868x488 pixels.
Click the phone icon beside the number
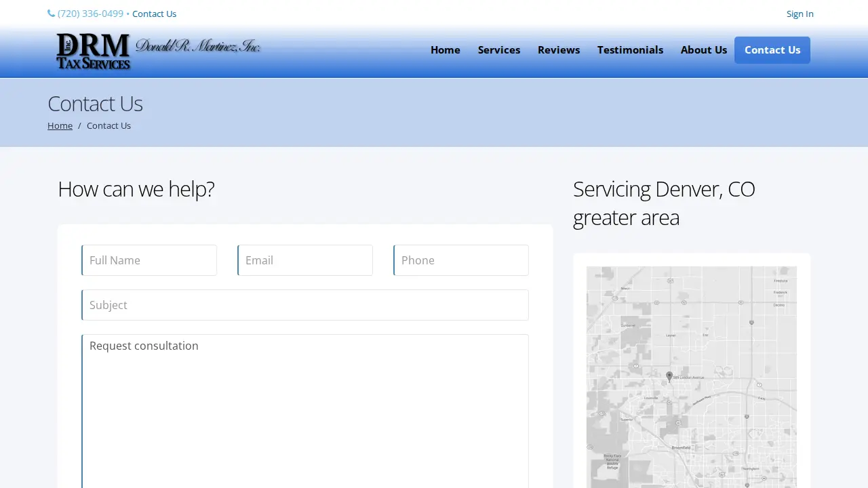(x=52, y=14)
